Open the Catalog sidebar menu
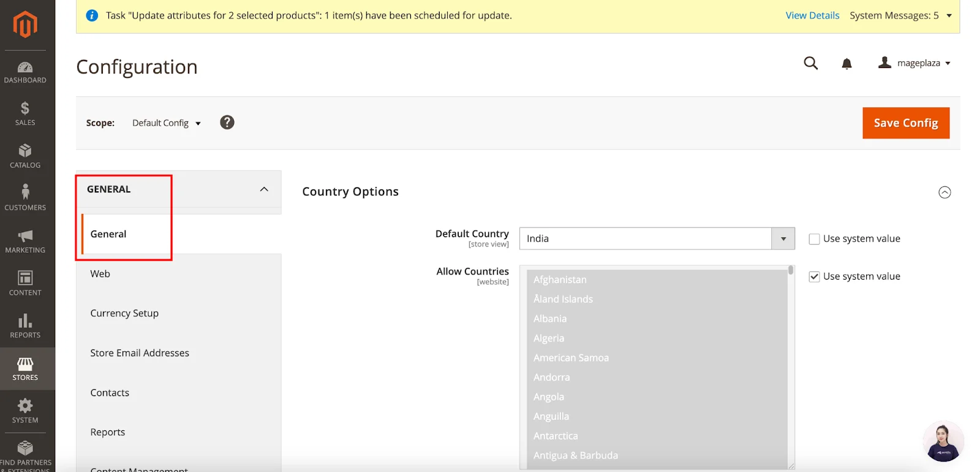Image resolution: width=980 pixels, height=472 pixels. point(25,156)
